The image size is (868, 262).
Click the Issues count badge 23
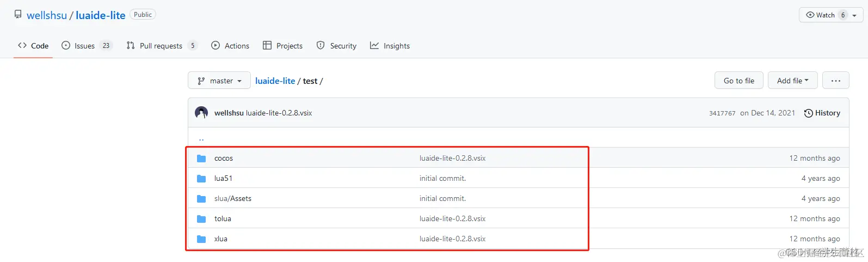click(106, 46)
